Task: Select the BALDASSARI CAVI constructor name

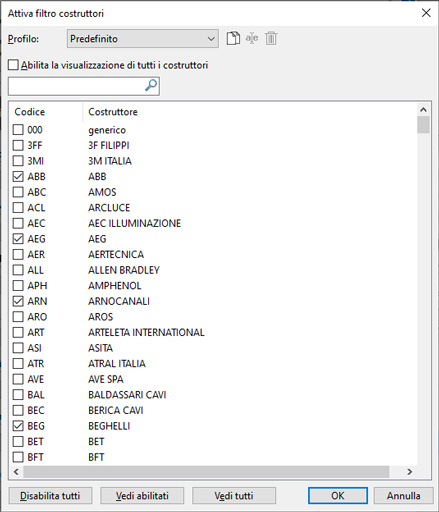Action: [127, 395]
